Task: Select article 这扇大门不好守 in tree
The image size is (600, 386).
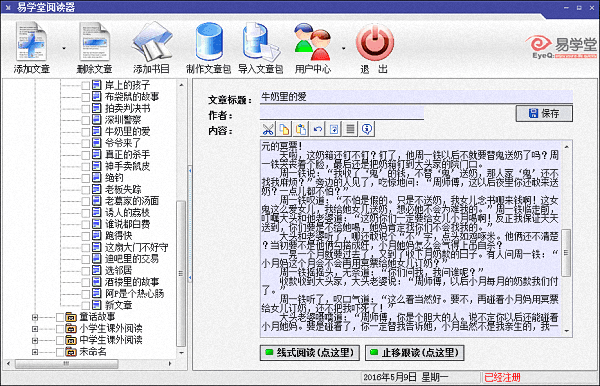Action: [x=137, y=247]
